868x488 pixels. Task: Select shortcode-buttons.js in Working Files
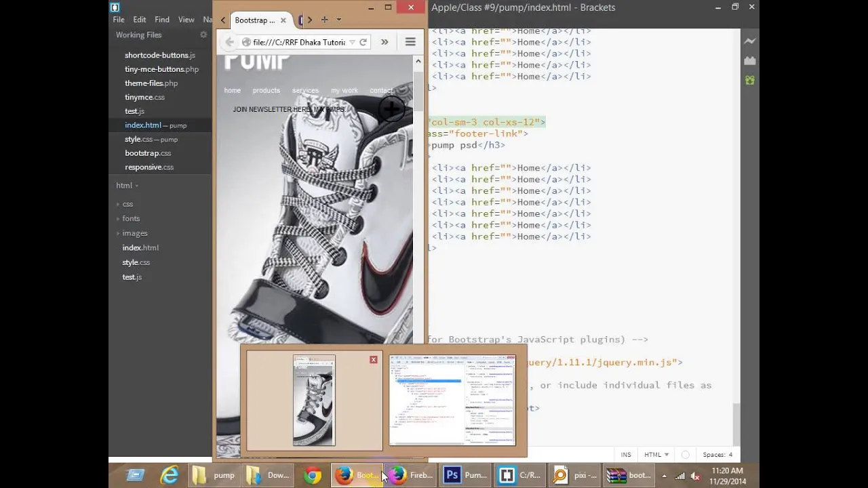160,55
